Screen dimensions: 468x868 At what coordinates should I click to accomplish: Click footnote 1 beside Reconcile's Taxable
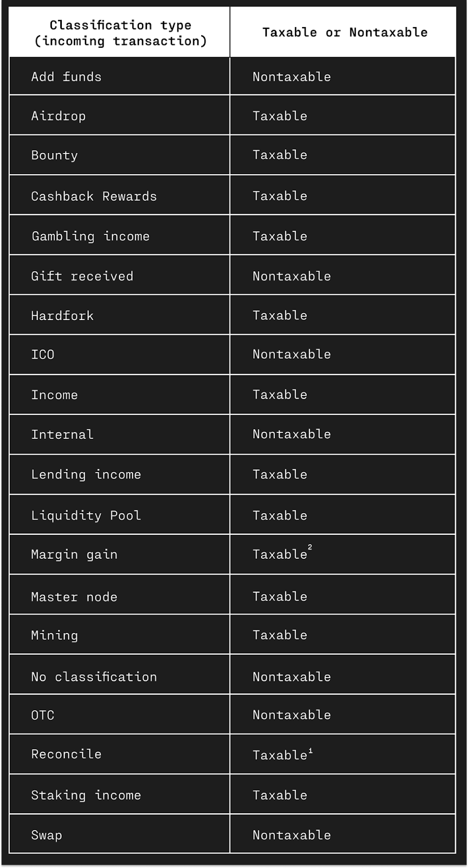[311, 751]
